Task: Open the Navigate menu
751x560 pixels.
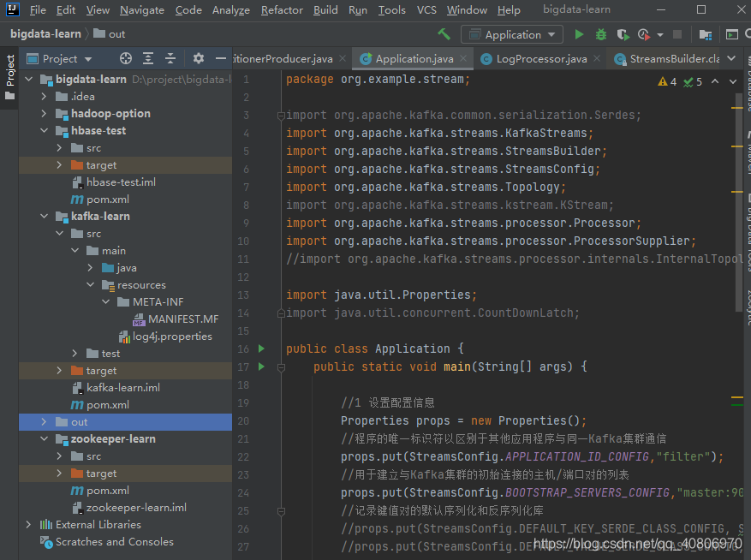Action: tap(142, 9)
